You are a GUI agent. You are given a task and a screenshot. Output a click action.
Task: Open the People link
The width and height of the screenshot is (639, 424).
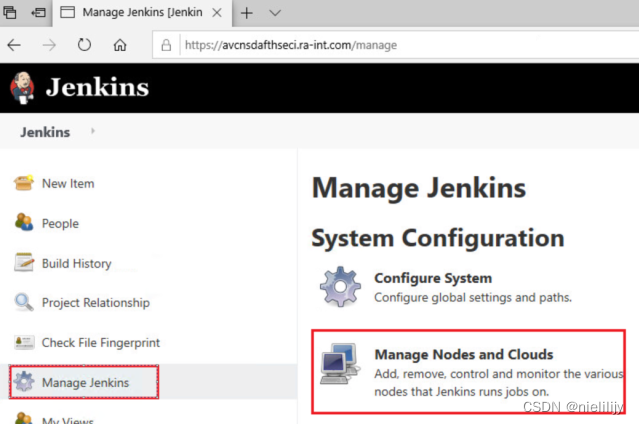click(x=60, y=223)
